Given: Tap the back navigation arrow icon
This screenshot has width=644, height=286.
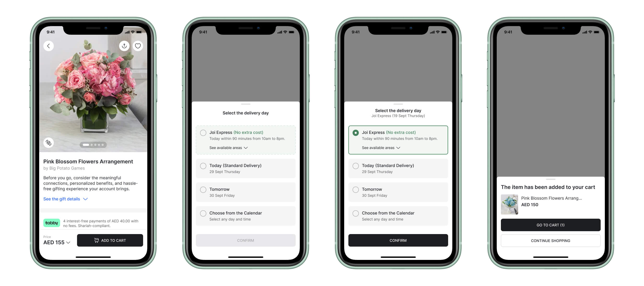Looking at the screenshot, I should [49, 46].
